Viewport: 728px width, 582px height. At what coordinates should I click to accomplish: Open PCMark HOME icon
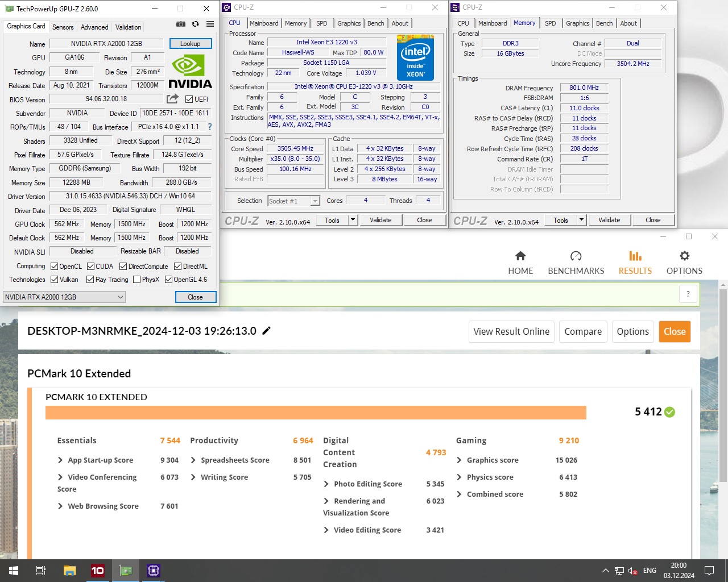click(520, 256)
